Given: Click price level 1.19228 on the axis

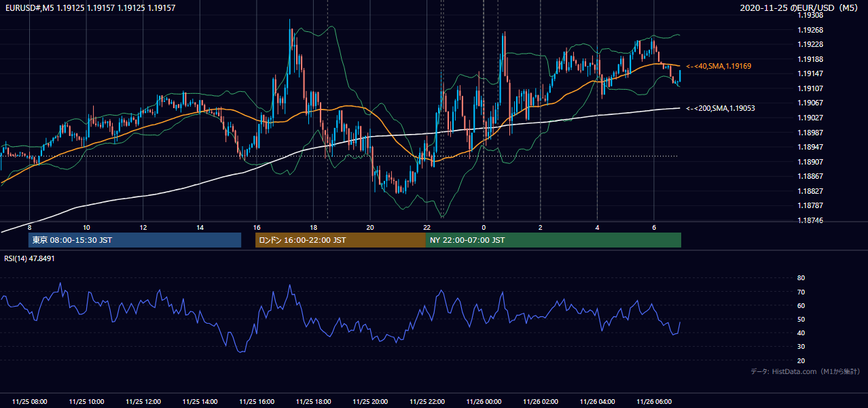Looking at the screenshot, I should point(811,44).
